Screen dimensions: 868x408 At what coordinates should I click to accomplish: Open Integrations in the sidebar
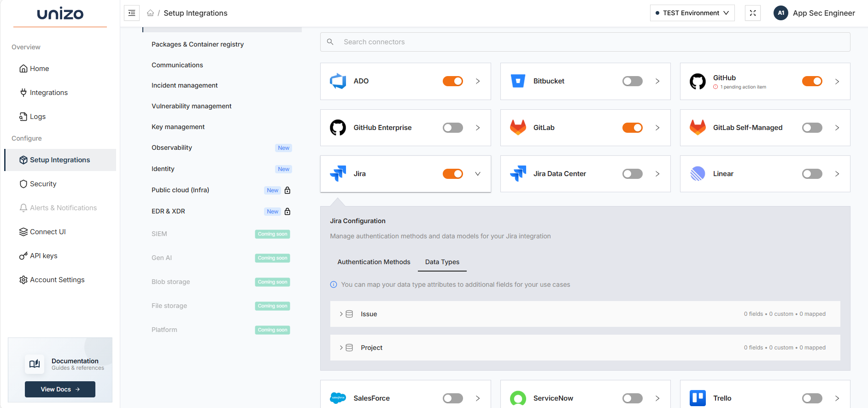[60, 93]
